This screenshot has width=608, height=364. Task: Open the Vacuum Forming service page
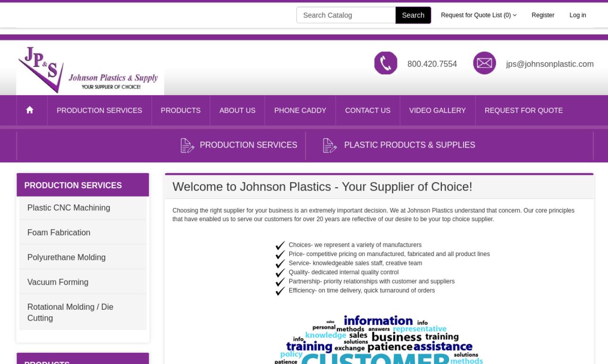[58, 281]
